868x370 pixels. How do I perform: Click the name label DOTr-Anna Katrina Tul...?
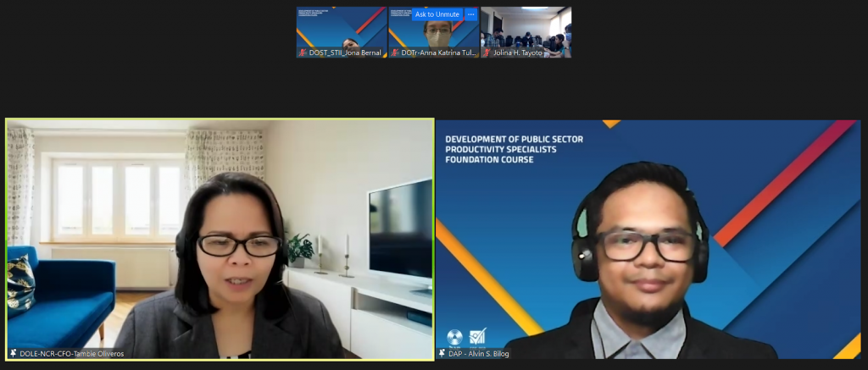pyautogui.click(x=439, y=53)
